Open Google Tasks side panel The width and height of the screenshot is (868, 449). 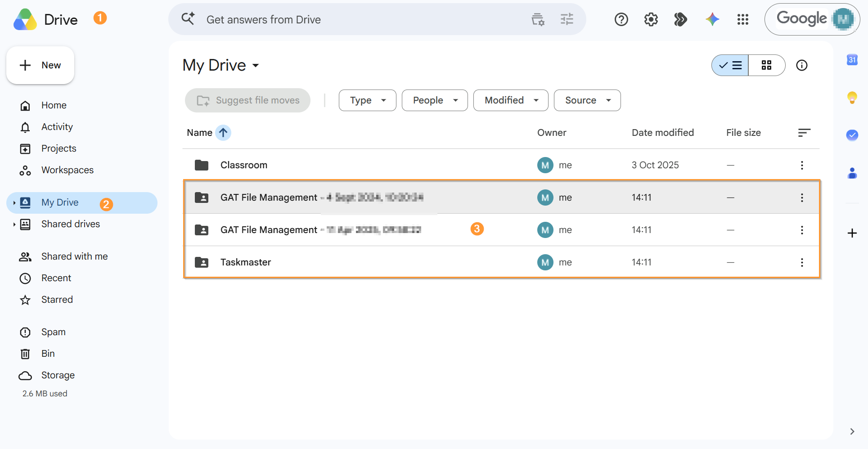pos(852,135)
